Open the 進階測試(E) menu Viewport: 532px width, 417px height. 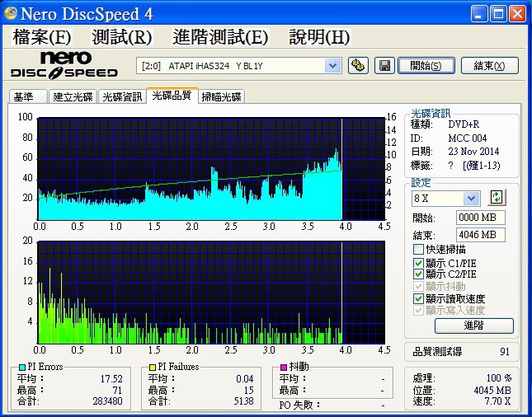point(220,37)
